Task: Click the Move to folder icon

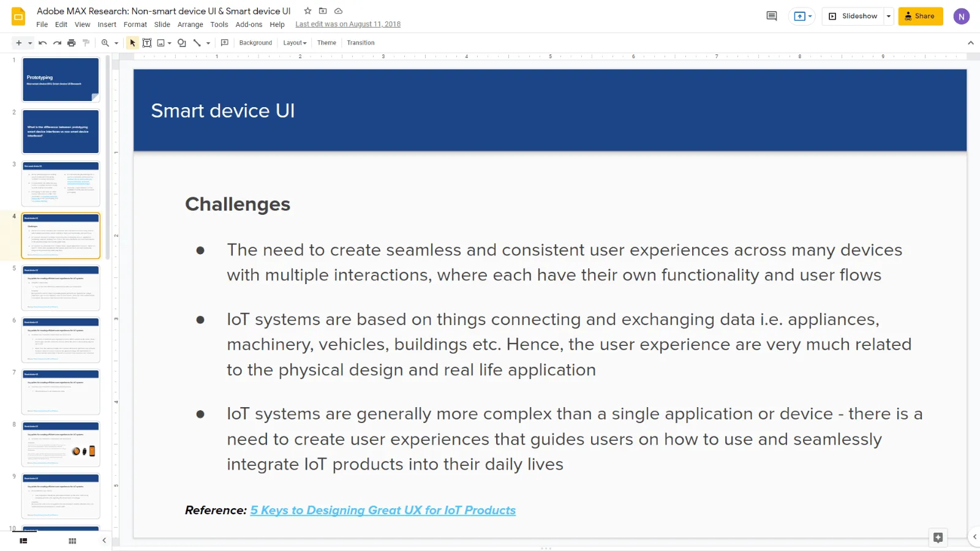Action: pos(323,11)
